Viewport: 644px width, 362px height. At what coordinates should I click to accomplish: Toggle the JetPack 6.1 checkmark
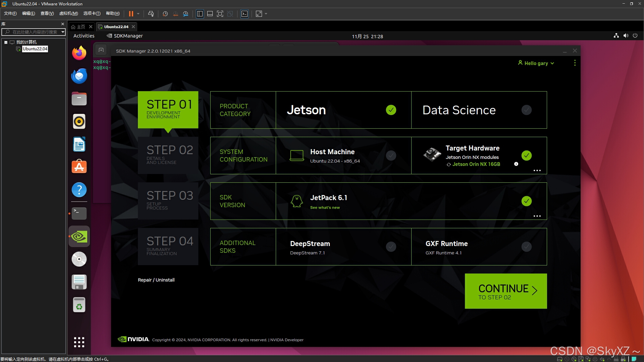526,201
